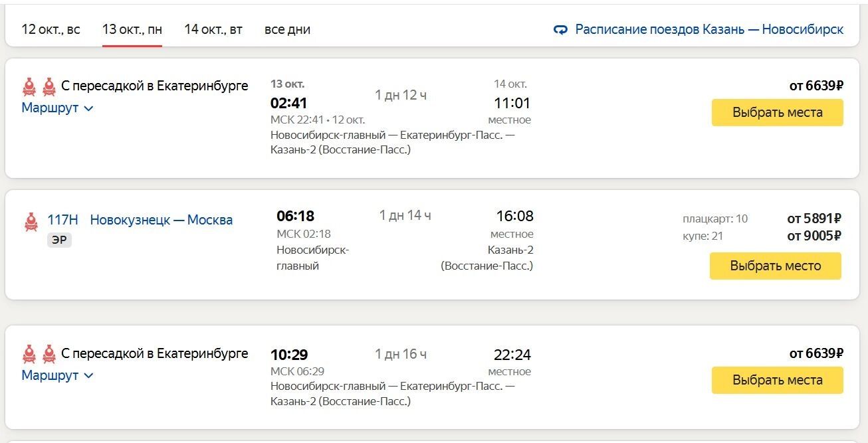Click the плацкарт price от 5891₽
This screenshot has width=868, height=443.
tap(814, 219)
